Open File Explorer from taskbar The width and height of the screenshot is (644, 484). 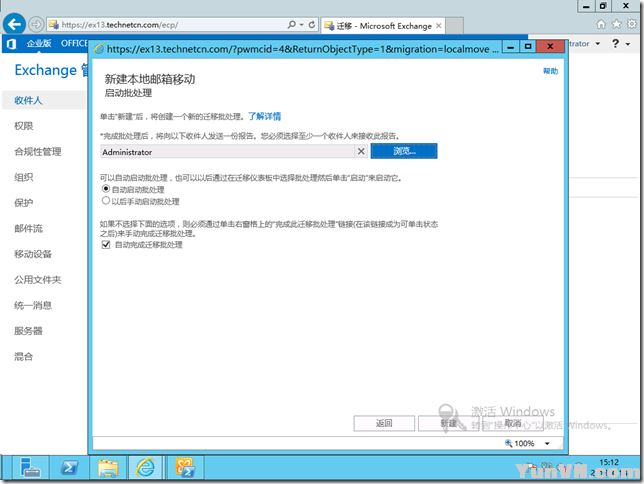[x=108, y=468]
